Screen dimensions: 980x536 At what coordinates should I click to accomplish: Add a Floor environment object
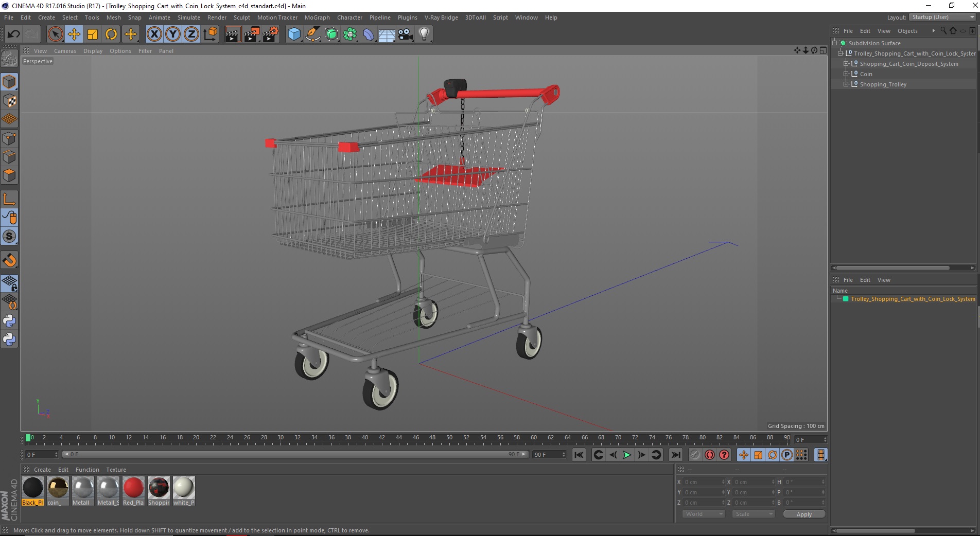tap(387, 34)
